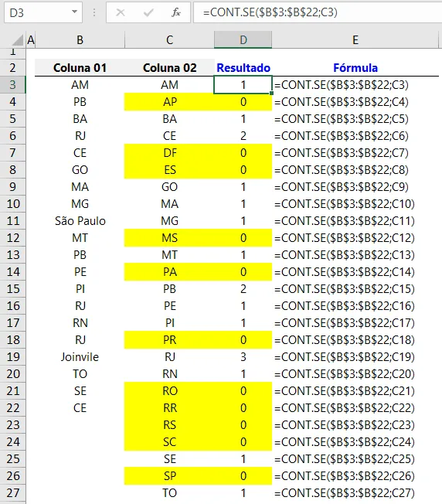Click the Fórmula header cell
The width and height of the screenshot is (442, 504).
(355, 68)
